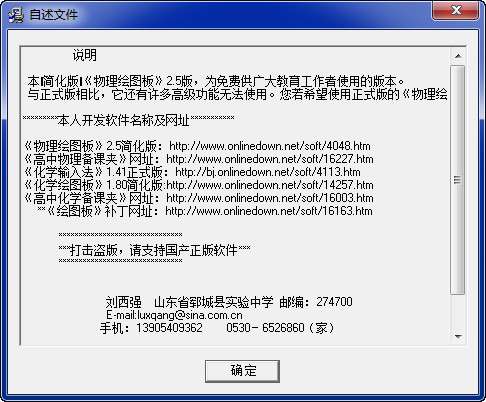Click the scrollbar up arrow
Screen dimensions: 486x402
point(458,56)
